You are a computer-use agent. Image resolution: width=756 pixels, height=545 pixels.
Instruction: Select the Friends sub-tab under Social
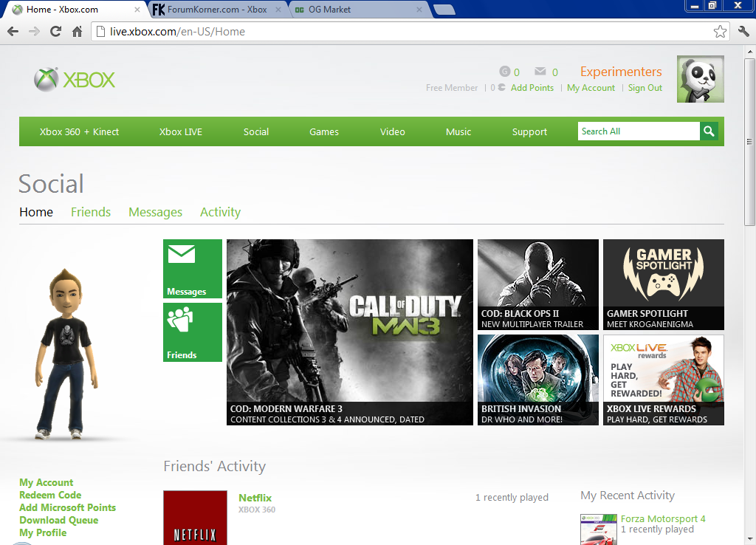(x=91, y=212)
